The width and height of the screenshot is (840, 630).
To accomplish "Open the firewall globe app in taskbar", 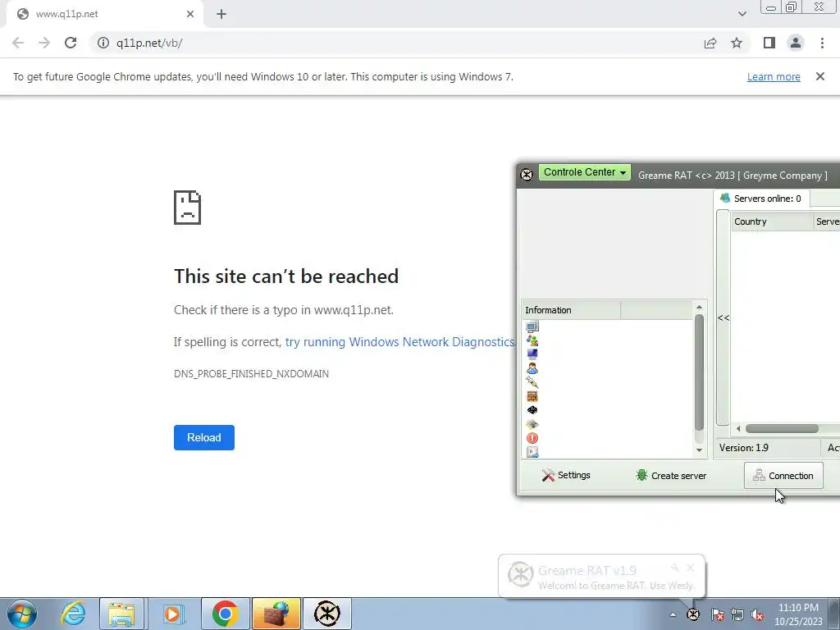I will (x=276, y=614).
